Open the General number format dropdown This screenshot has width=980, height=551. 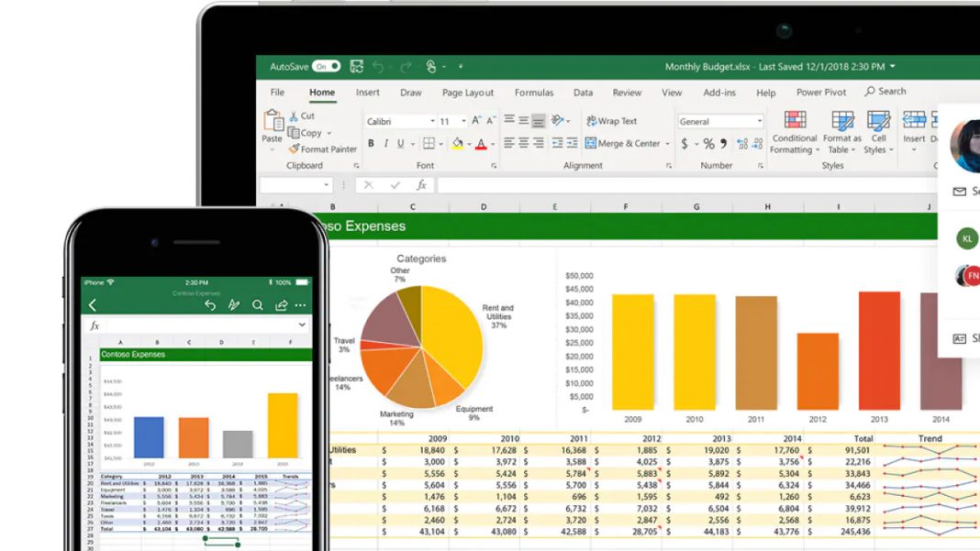tap(759, 120)
